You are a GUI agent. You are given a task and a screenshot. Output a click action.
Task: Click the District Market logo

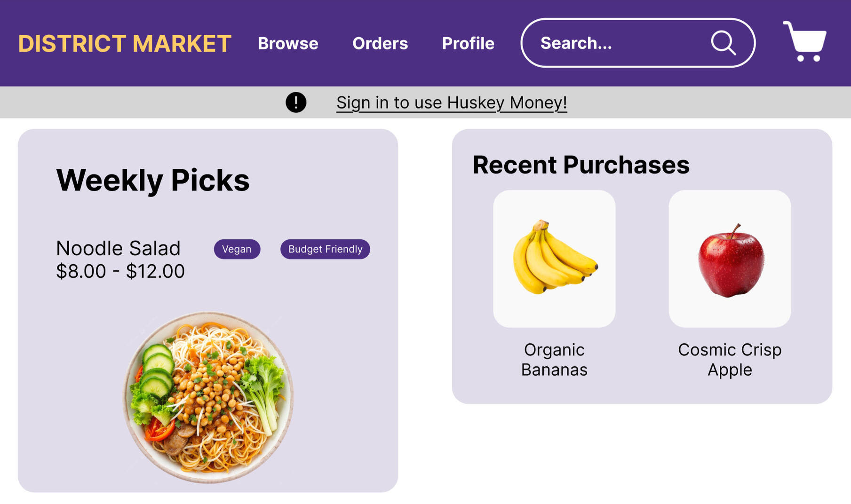[x=125, y=43]
